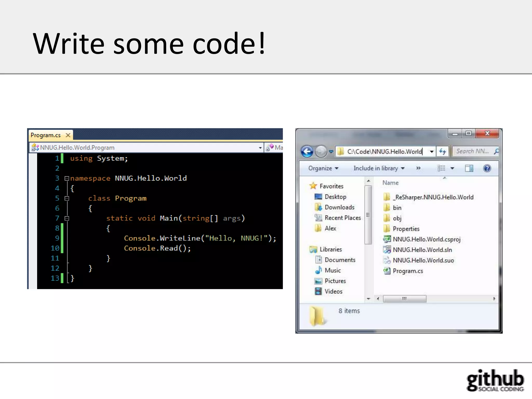The height and width of the screenshot is (399, 532).
Task: Click the Main member icon in the editor
Action: (270, 148)
